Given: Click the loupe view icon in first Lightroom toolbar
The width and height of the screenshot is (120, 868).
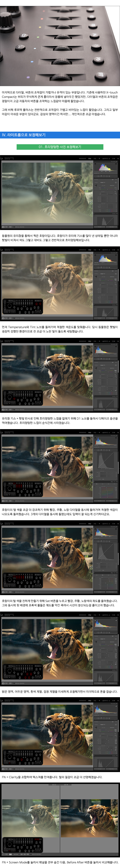Looking at the screenshot, I should click(3, 227).
